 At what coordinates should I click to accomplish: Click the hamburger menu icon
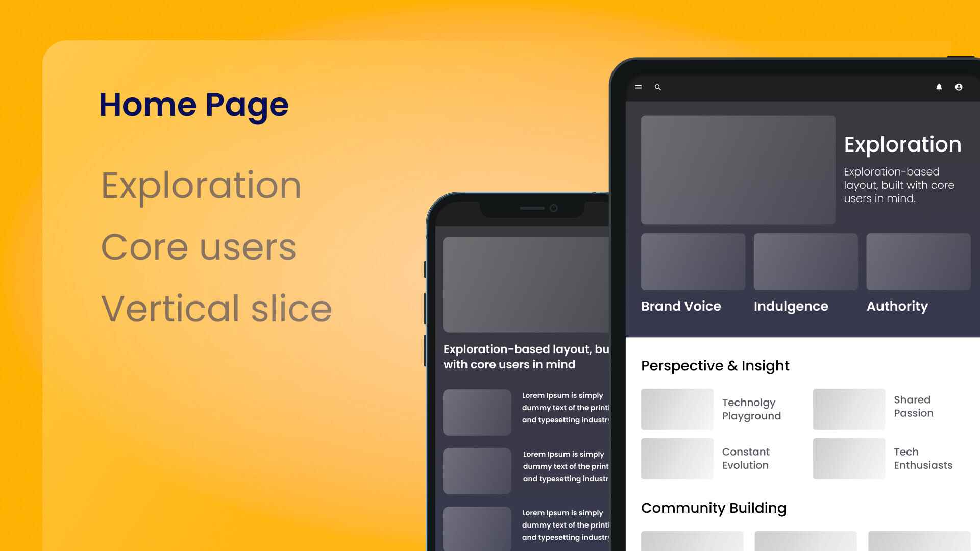[x=638, y=87]
